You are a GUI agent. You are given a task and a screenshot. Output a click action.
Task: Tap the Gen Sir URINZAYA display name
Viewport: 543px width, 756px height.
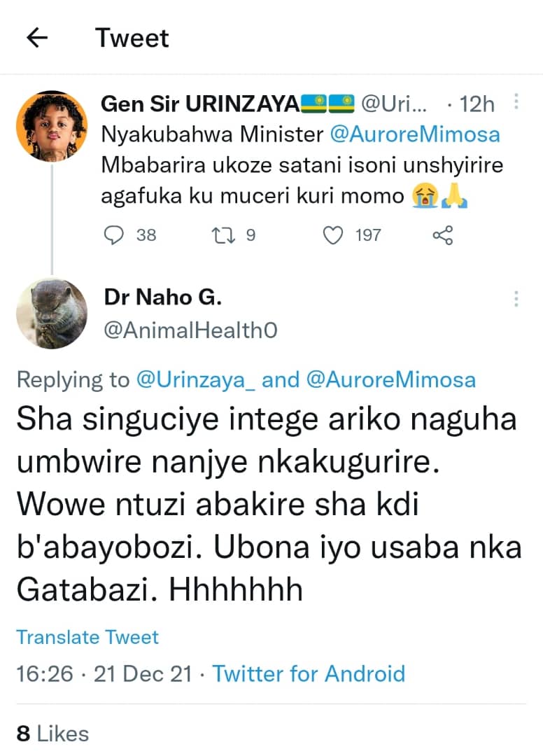(x=200, y=104)
